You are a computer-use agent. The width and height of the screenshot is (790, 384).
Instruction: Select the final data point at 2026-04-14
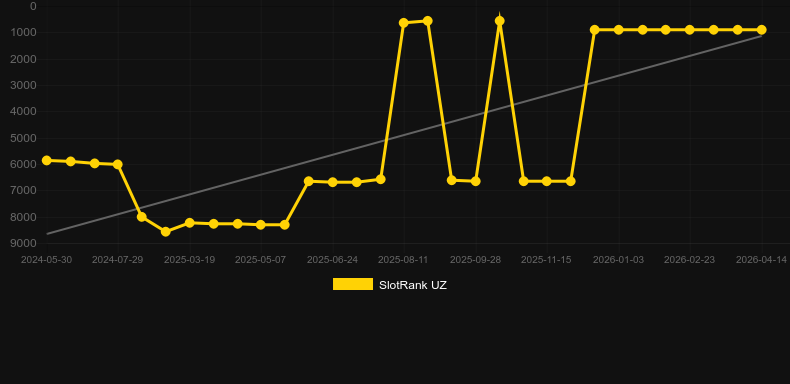click(x=761, y=30)
